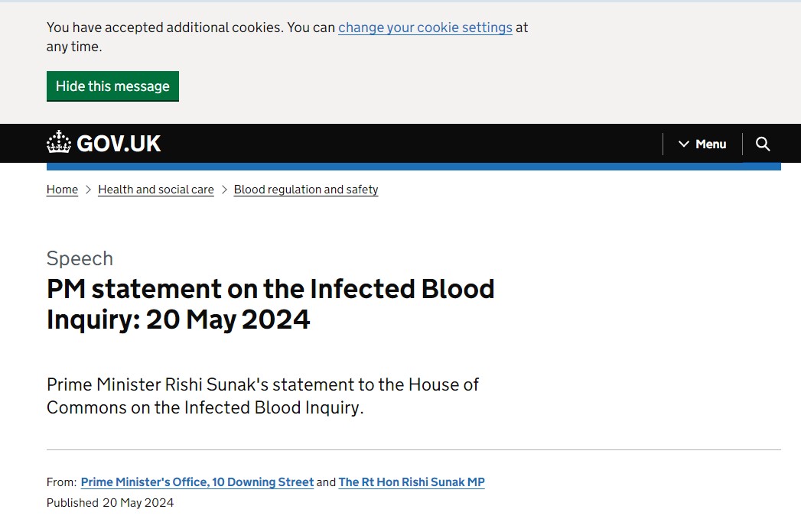This screenshot has width=801, height=532.
Task: Open The Rt Hon Rishi Sunak MP link
Action: (412, 482)
